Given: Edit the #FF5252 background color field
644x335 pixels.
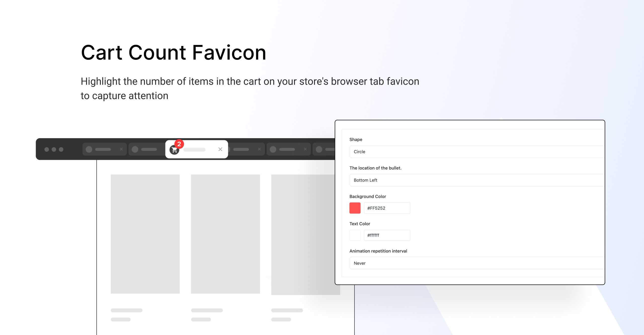Looking at the screenshot, I should [x=387, y=208].
